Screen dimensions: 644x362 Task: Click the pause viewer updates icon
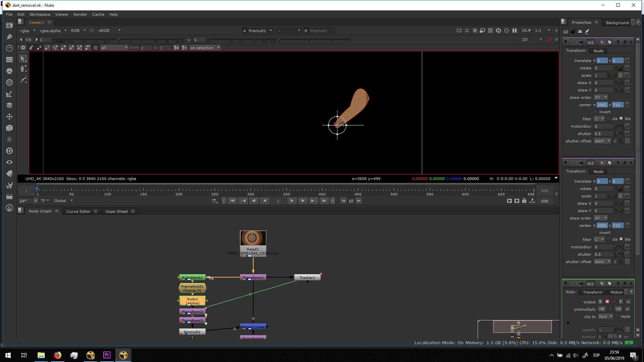click(515, 31)
